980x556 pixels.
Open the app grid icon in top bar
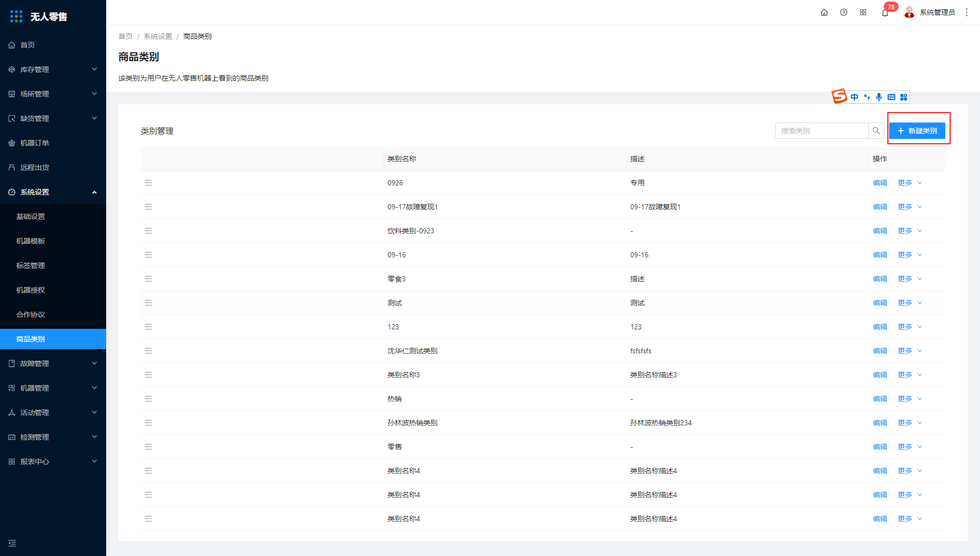863,12
